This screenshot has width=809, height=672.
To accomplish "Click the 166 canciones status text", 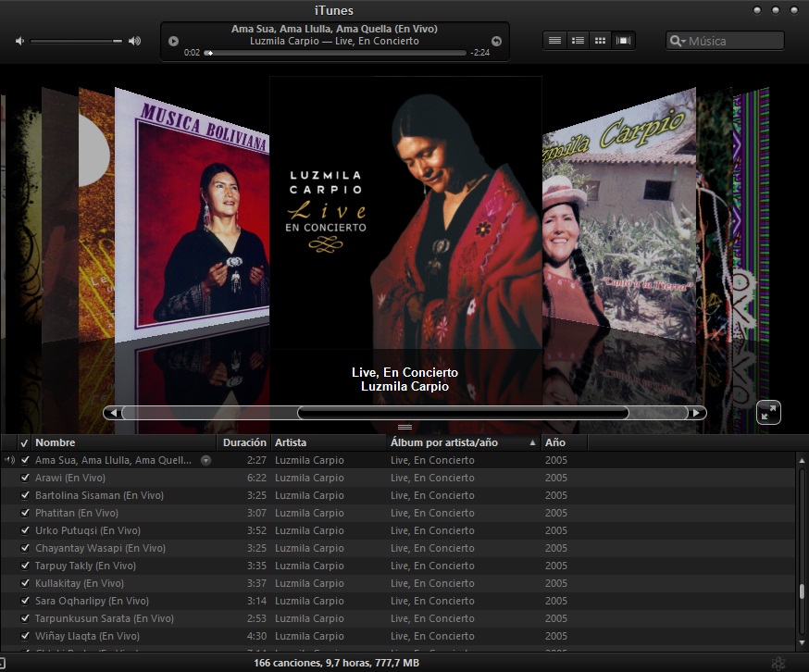I will pos(336,664).
